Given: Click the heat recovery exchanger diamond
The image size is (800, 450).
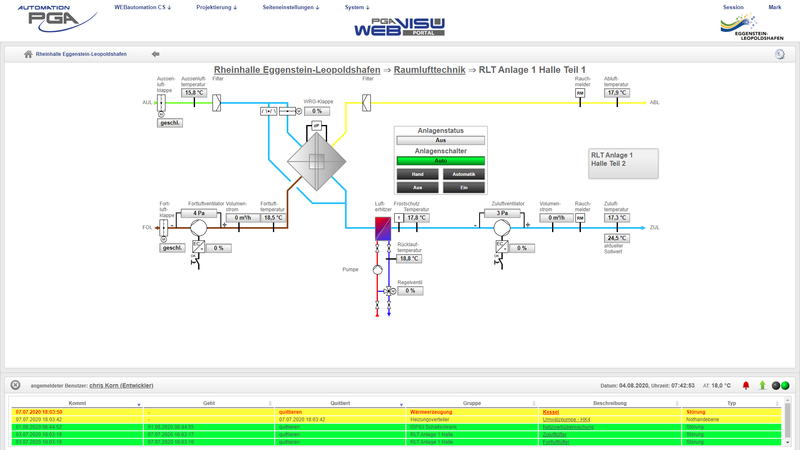Looking at the screenshot, I should (x=316, y=162).
